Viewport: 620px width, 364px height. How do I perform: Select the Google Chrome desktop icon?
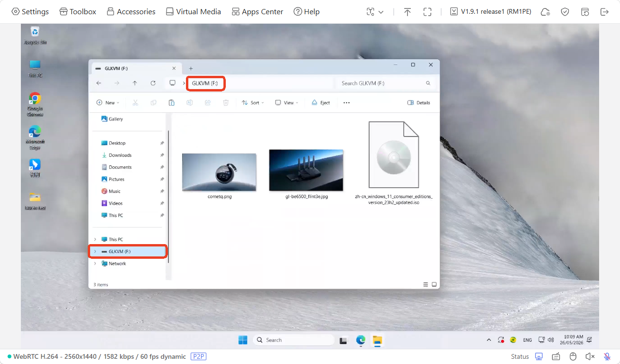(35, 104)
